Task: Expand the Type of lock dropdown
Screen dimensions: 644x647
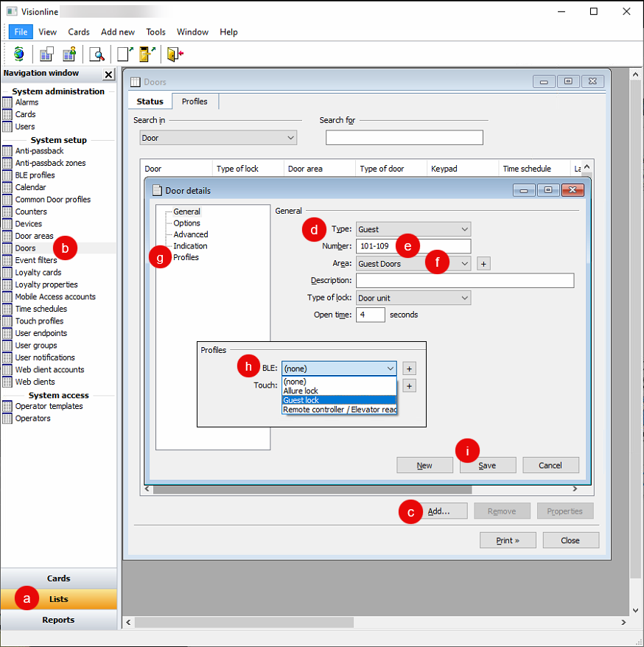Action: [413, 298]
